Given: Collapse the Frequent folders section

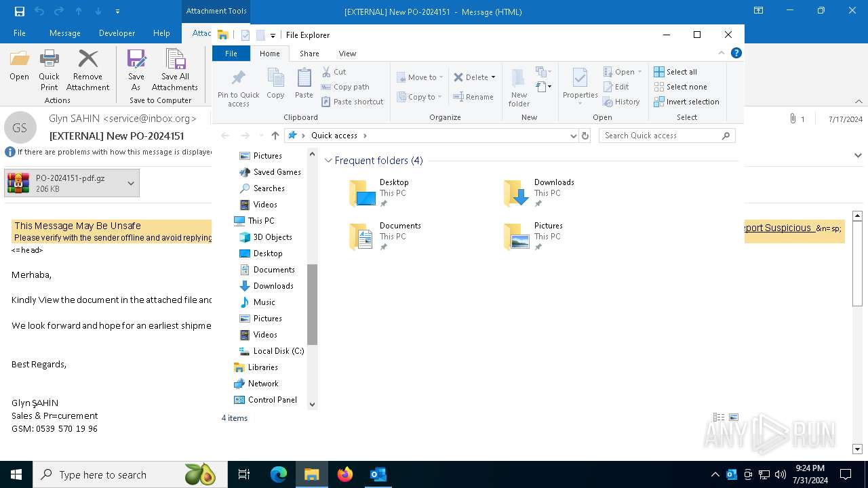Looking at the screenshot, I should 329,161.
